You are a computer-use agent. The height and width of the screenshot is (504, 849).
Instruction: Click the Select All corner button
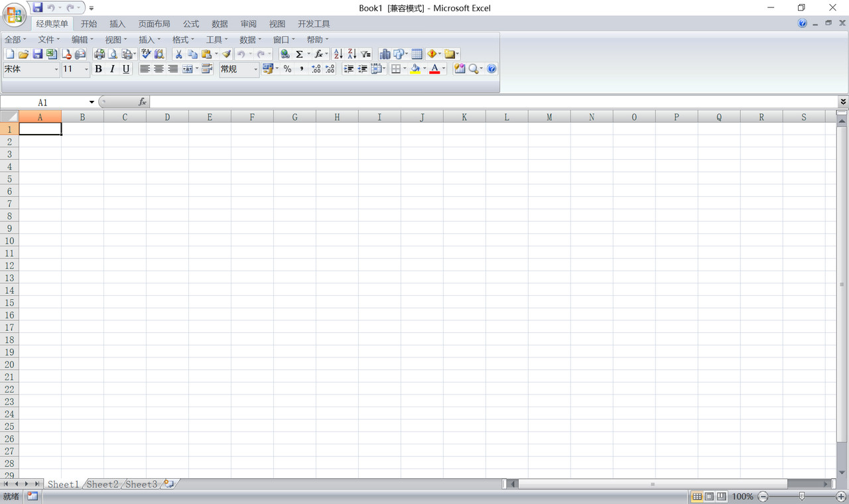coord(9,117)
